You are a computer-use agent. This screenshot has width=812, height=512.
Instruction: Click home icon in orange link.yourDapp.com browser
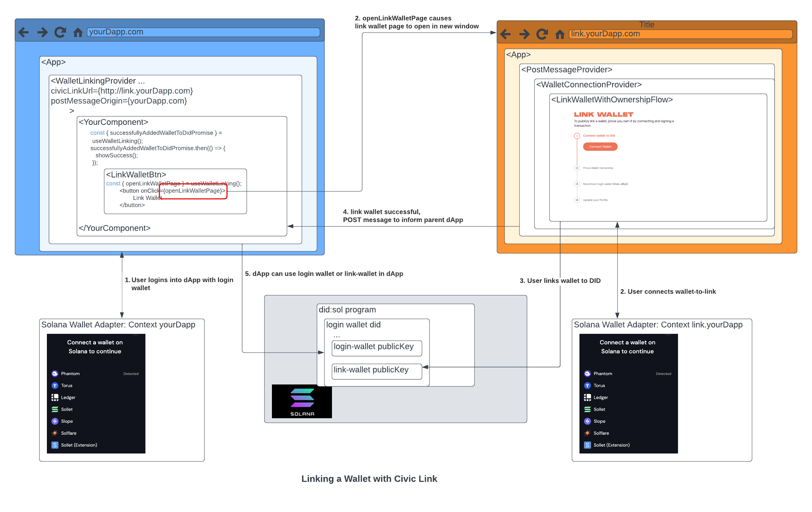coord(560,34)
